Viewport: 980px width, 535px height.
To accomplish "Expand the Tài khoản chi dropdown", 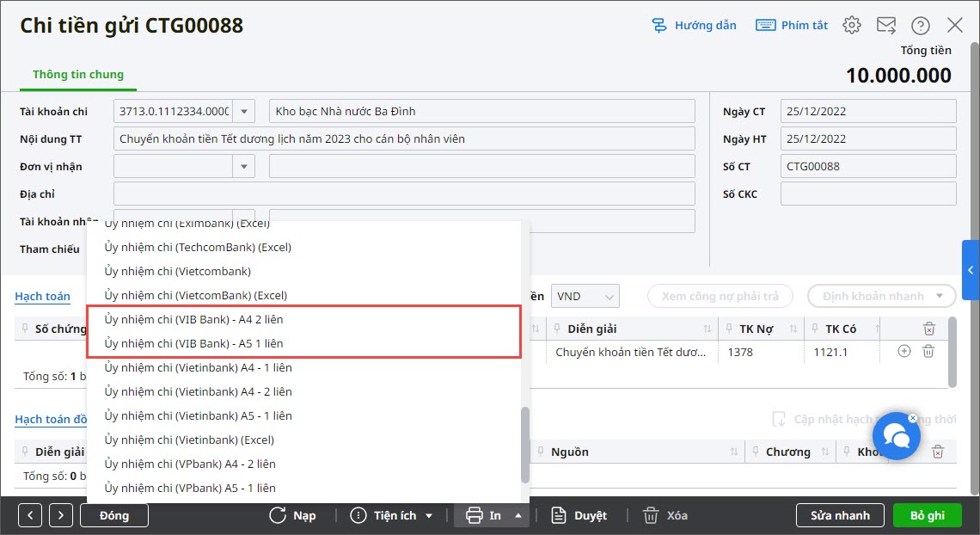I will point(244,111).
